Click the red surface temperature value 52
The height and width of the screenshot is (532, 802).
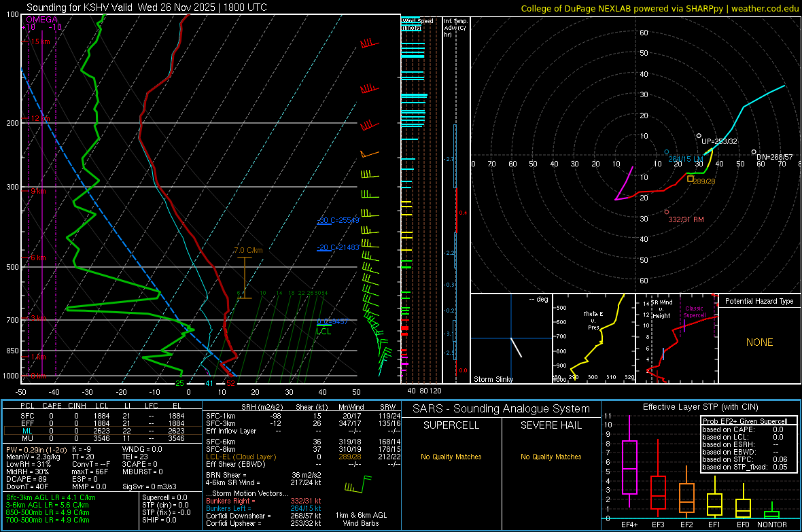230,383
